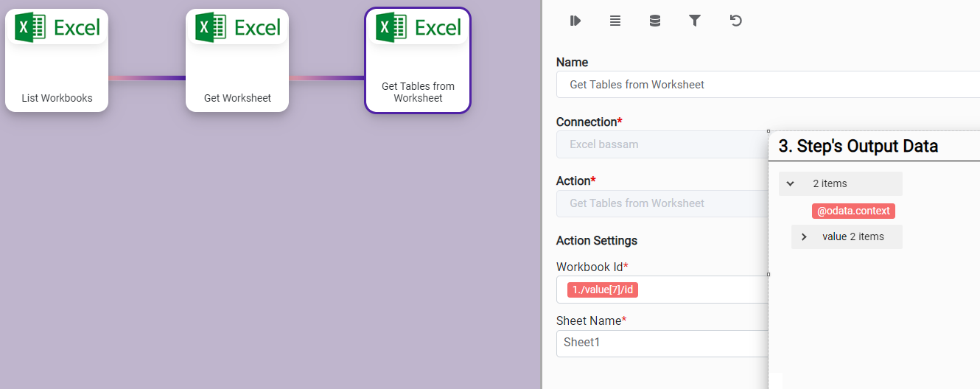Click connector between List Workbooks and Get Worksheet
The width and height of the screenshot is (980, 389).
pyautogui.click(x=147, y=78)
